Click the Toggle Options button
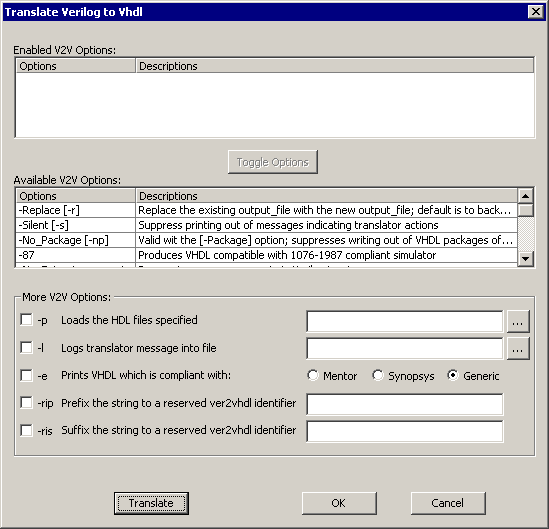 [x=273, y=162]
